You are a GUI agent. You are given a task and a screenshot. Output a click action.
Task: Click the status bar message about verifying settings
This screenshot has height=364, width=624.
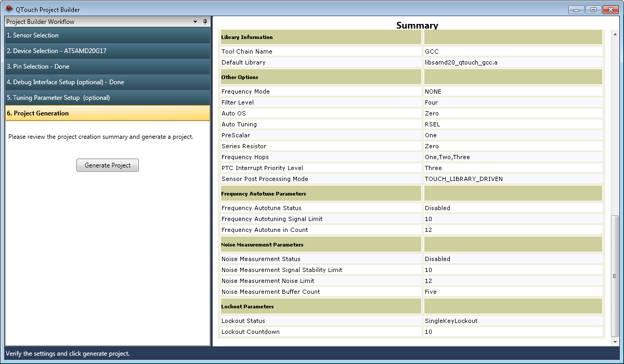pos(68,354)
